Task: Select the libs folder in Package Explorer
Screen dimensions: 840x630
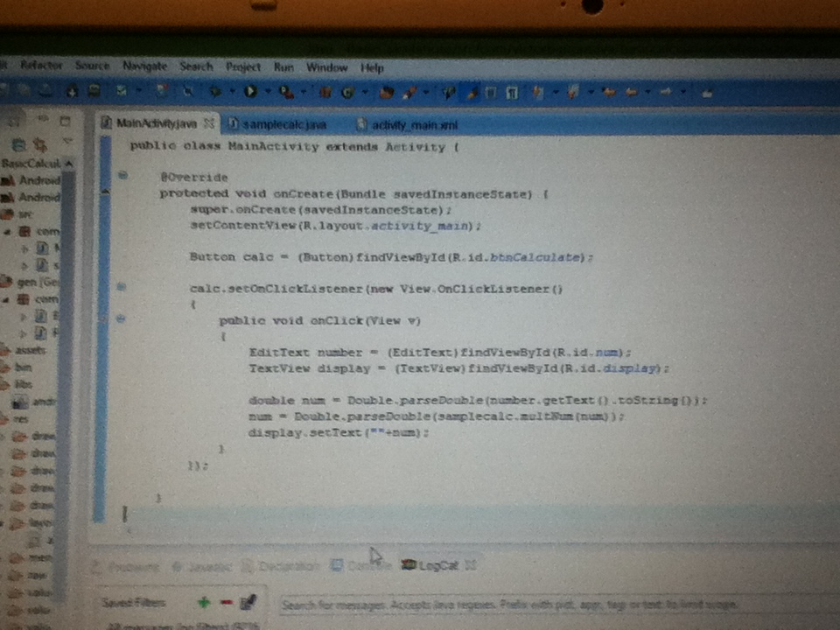Action: click(x=17, y=384)
